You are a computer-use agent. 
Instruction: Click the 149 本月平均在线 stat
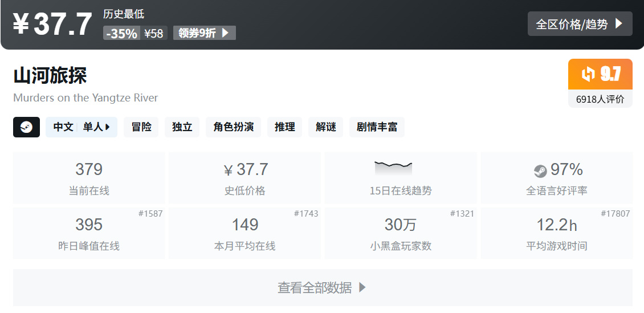(245, 233)
